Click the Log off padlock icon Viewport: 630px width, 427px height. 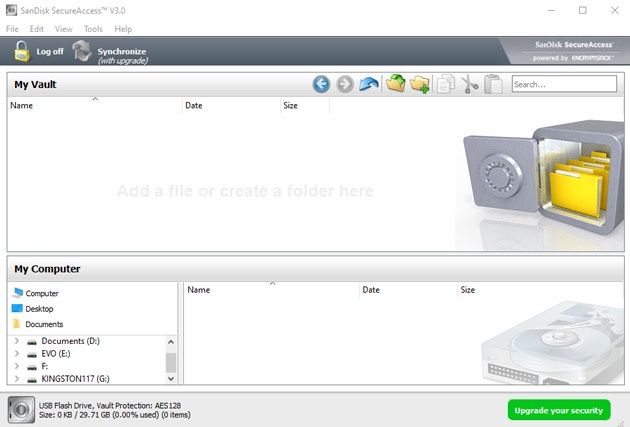[22, 51]
